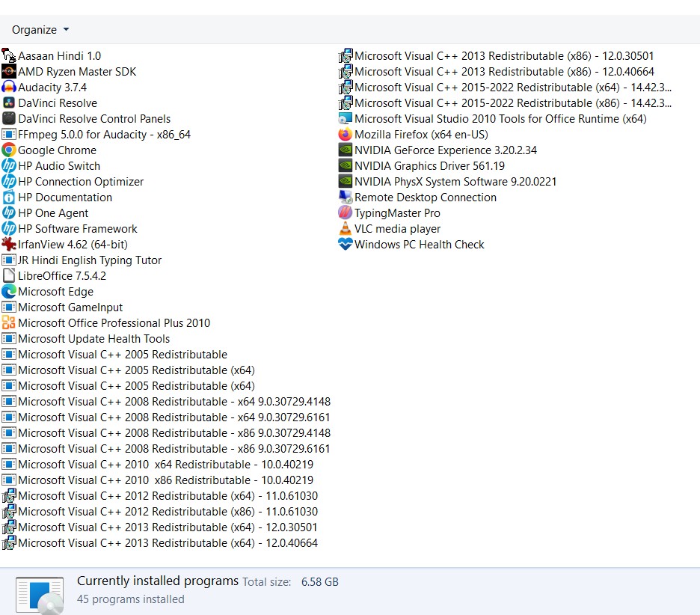Select TypingMaster Pro program entry

click(397, 213)
